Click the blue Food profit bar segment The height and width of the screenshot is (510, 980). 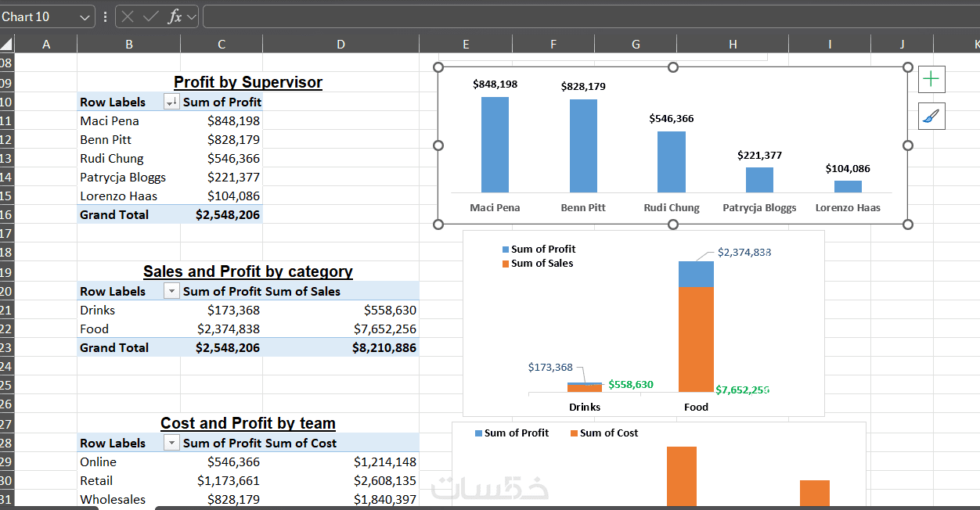click(x=696, y=275)
